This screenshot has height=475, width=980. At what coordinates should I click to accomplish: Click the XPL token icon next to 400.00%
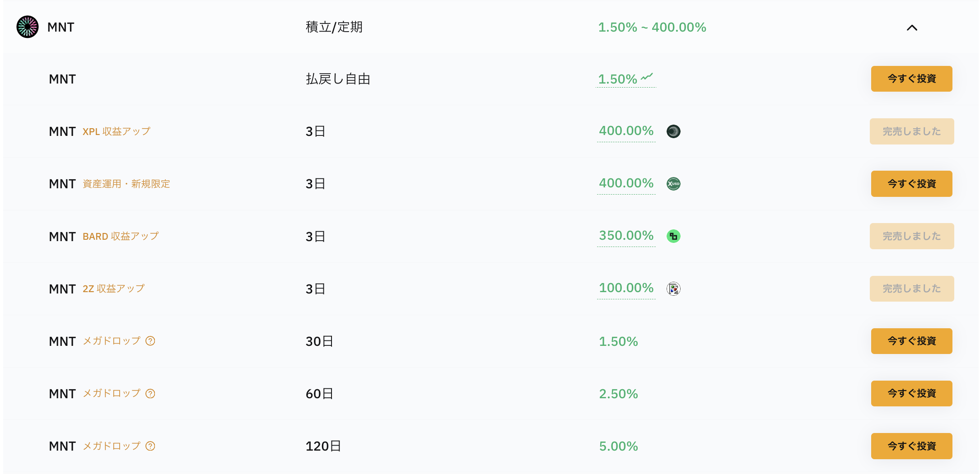point(673,131)
